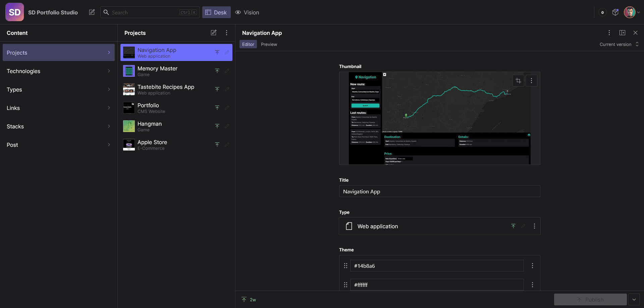Open Navigation App in split pane view
The width and height of the screenshot is (644, 308).
tap(623, 33)
